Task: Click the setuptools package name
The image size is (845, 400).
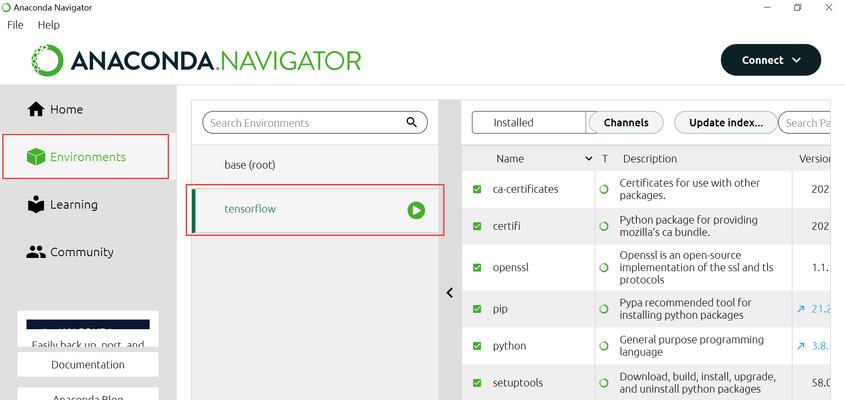Action: pos(518,383)
